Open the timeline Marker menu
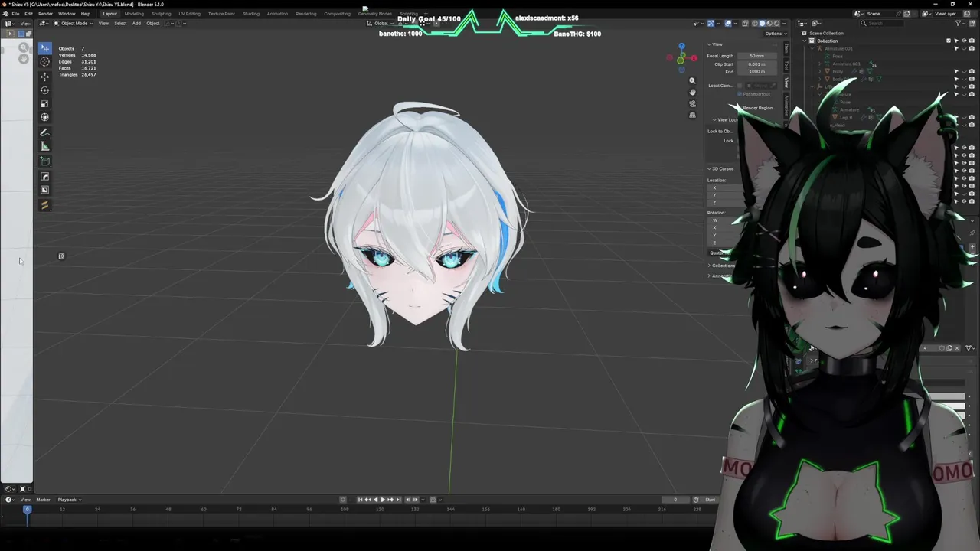 (x=43, y=500)
